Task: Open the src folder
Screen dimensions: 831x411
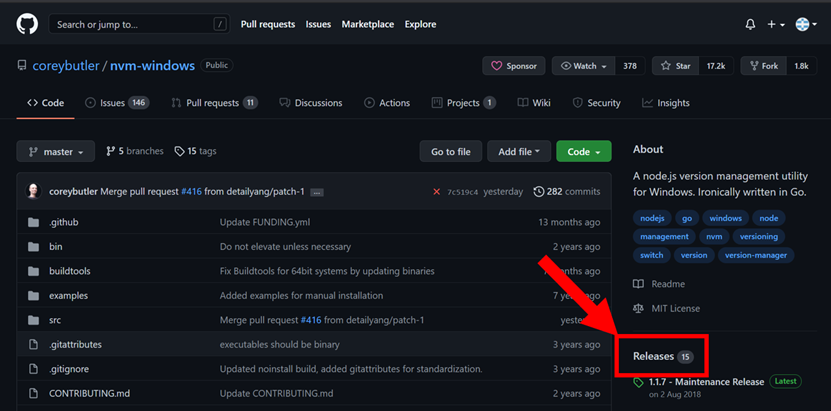Action: click(55, 320)
